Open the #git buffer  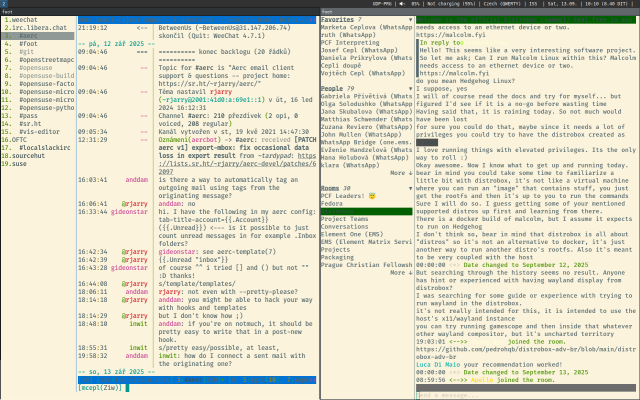(x=27, y=52)
